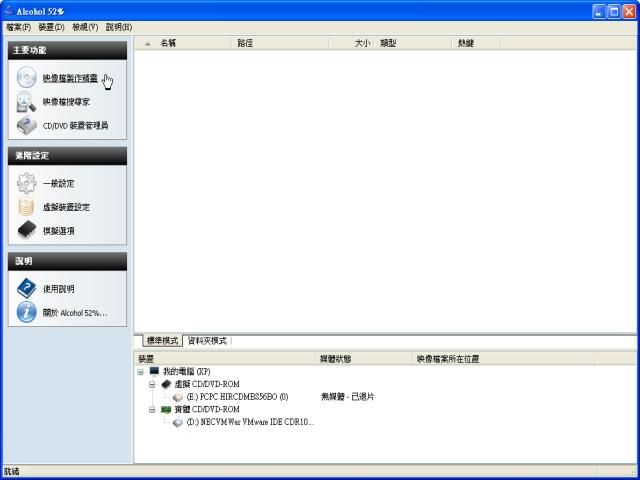
Task: Collapse the 實體 CD/DVD-ROM tree node
Action: coord(153,409)
